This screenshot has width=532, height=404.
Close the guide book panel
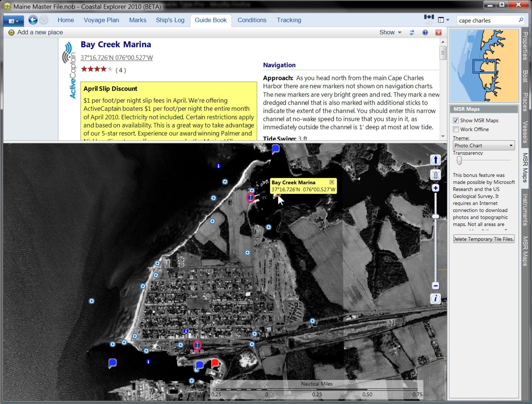(439, 32)
